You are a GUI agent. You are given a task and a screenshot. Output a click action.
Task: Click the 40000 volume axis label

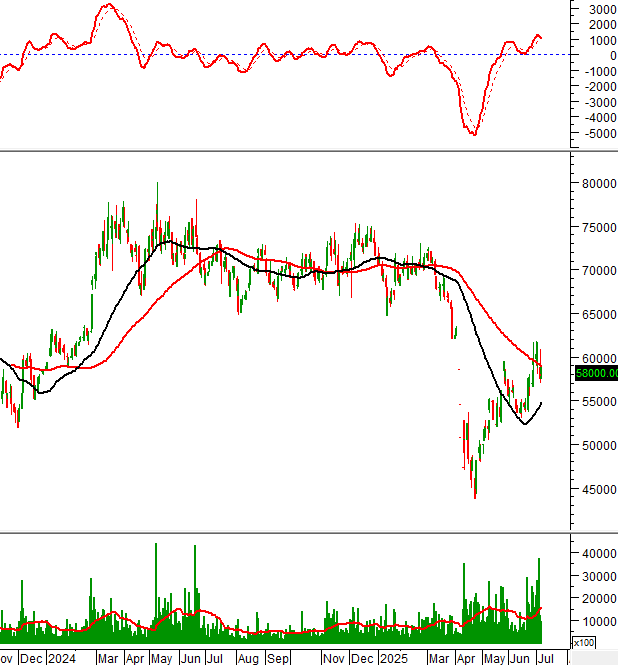599,553
